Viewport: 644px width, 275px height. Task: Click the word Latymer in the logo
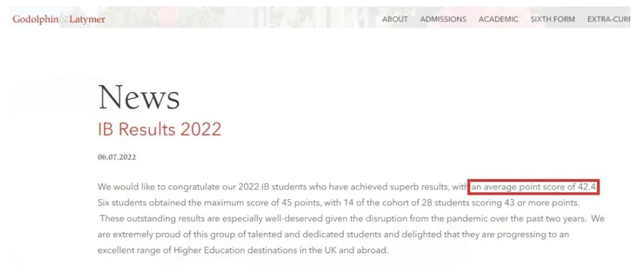87,19
